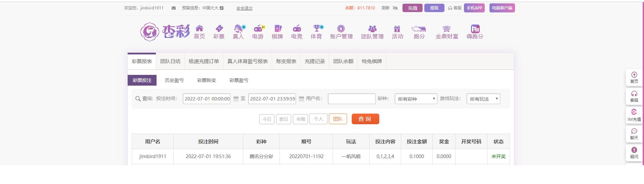Select the 彩票报表 tab

coord(142,61)
